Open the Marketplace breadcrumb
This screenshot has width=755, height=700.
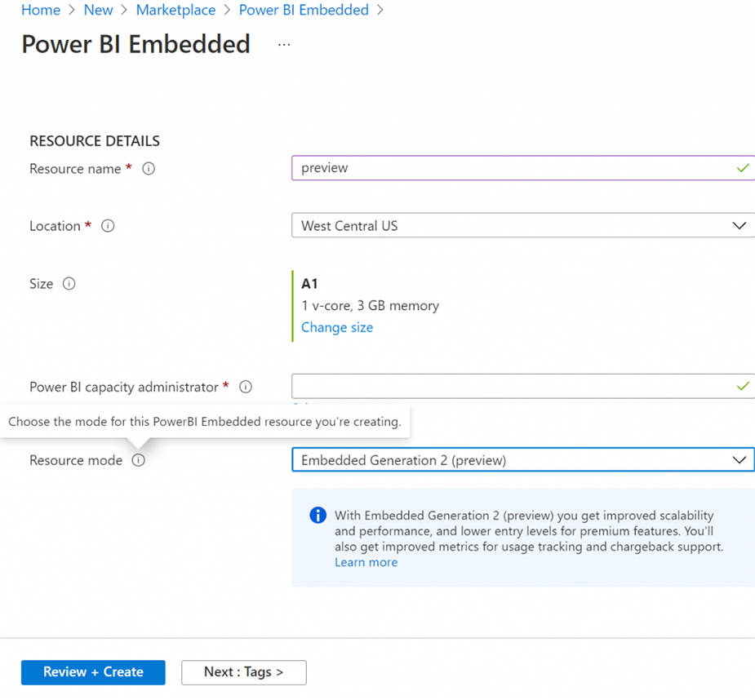[x=175, y=10]
